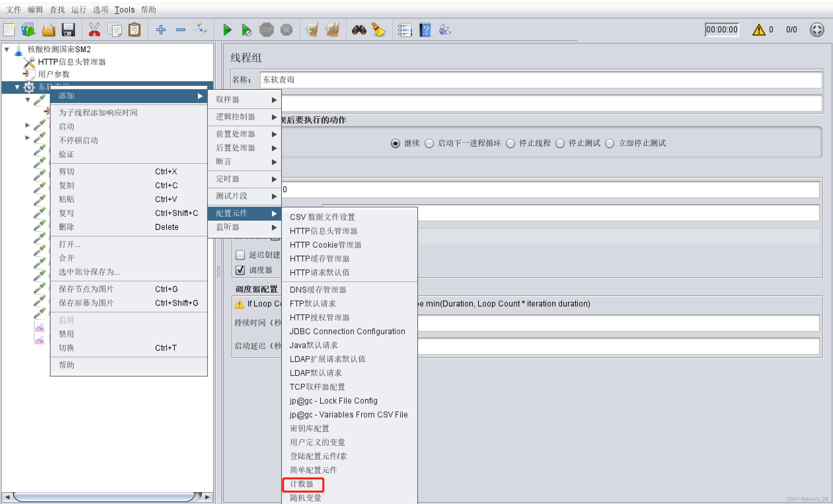Save the test plan with floppy icon
This screenshot has height=504, width=833.
68,30
